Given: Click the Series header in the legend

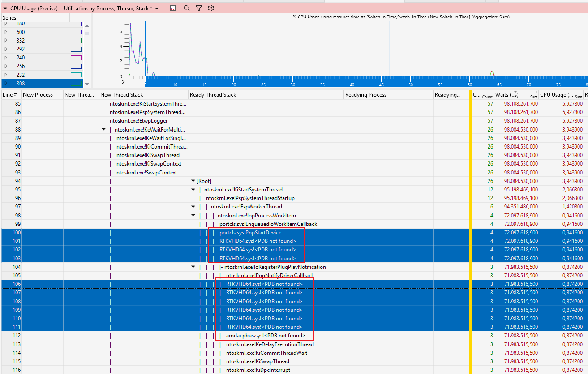Looking at the screenshot, I should 9,17.
